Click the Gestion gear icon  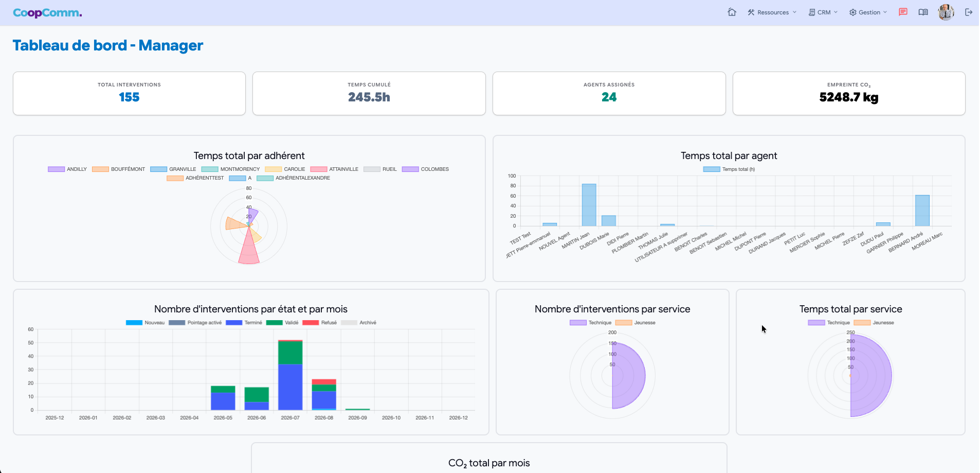pyautogui.click(x=852, y=12)
